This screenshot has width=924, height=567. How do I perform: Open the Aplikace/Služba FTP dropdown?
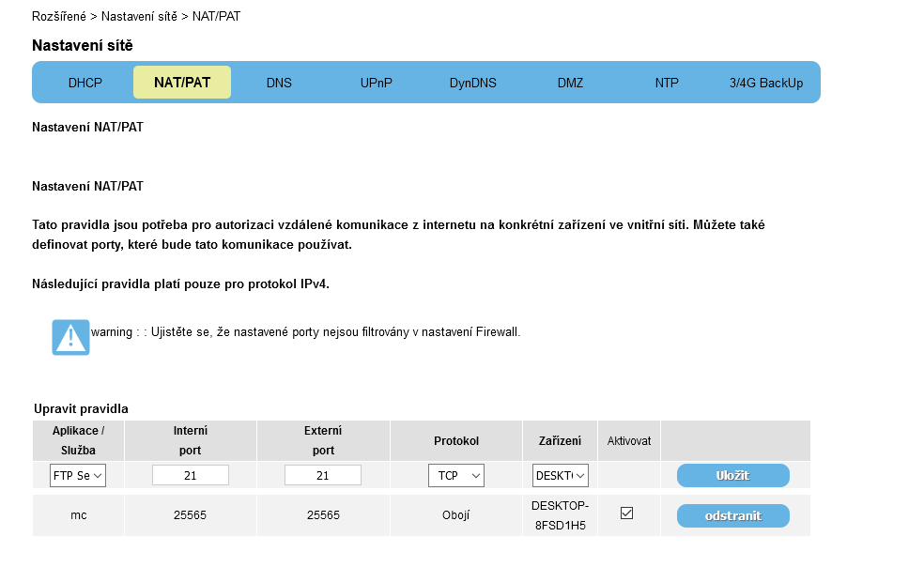pyautogui.click(x=78, y=476)
